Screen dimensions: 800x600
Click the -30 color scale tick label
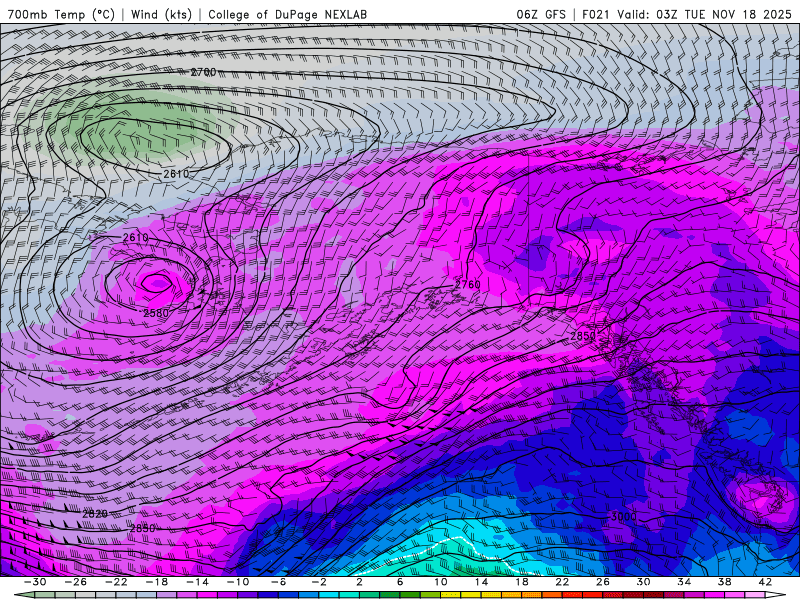click(x=35, y=582)
